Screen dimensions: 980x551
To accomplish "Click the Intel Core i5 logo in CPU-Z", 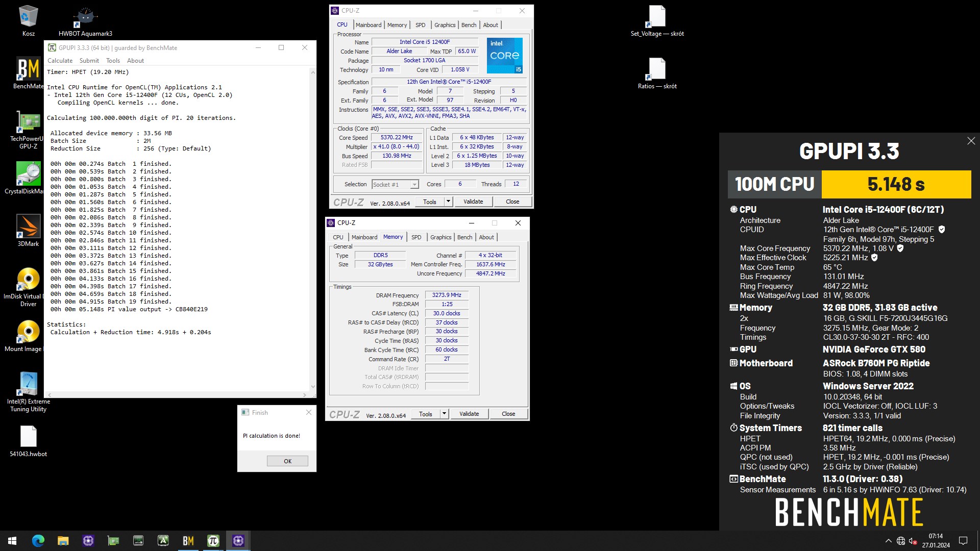I will tap(504, 56).
